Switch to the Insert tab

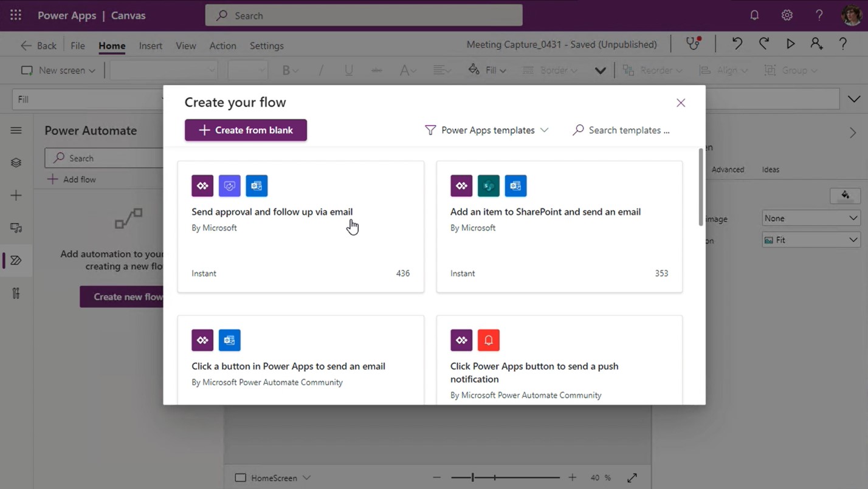click(x=151, y=46)
